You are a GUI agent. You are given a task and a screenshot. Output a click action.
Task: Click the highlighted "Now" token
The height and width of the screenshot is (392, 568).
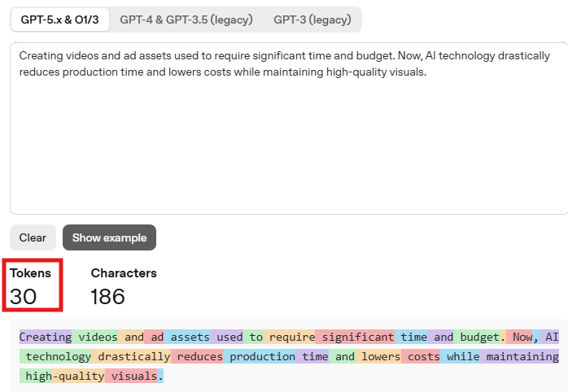pyautogui.click(x=519, y=337)
